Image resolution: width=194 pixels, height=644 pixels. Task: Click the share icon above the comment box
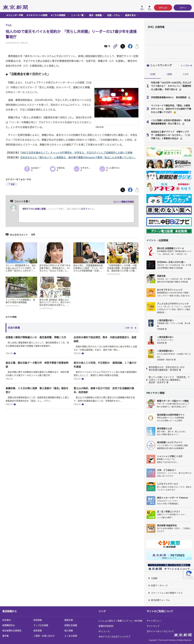[137, 190]
